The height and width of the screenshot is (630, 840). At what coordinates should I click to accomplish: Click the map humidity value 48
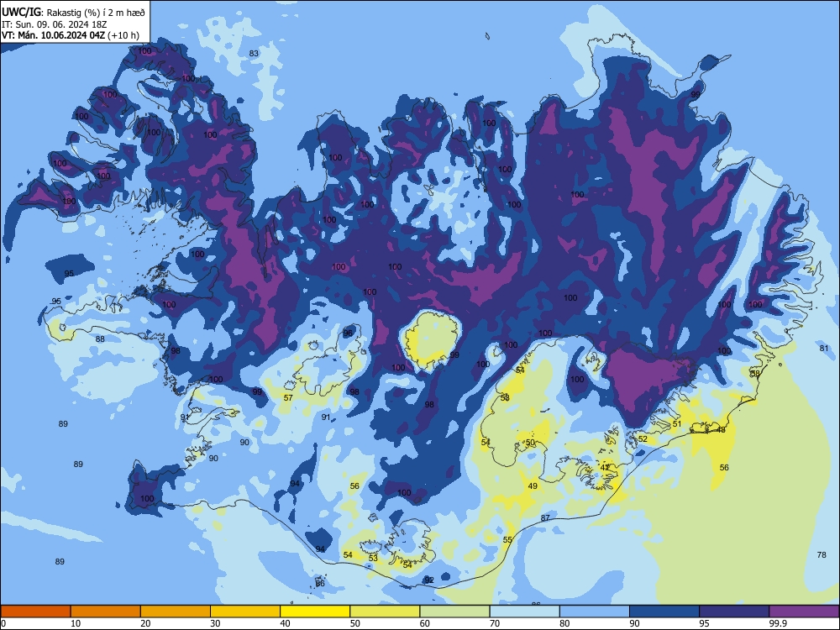721,429
